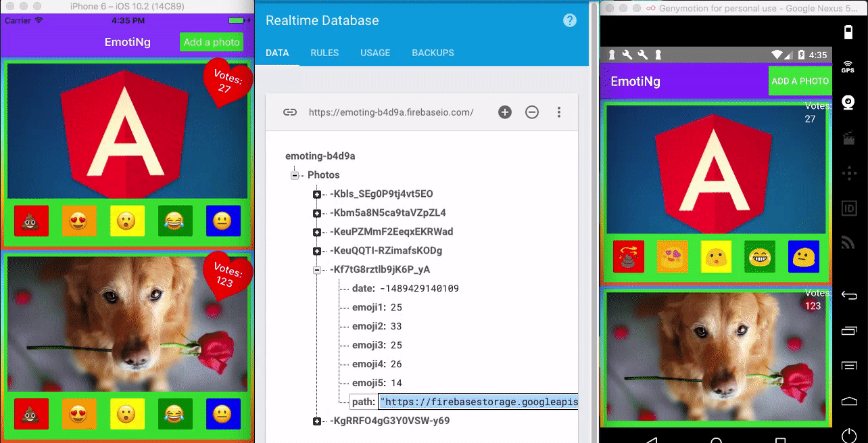Switch to the DATA tab

pos(277,53)
